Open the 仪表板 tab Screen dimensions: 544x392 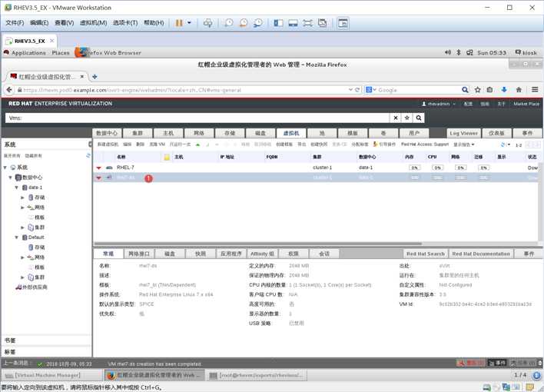(x=496, y=133)
